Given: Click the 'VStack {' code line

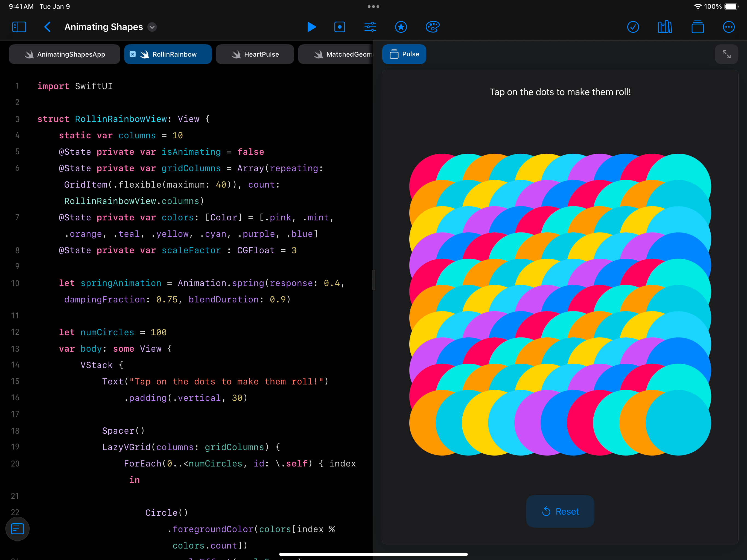Looking at the screenshot, I should (x=102, y=365).
